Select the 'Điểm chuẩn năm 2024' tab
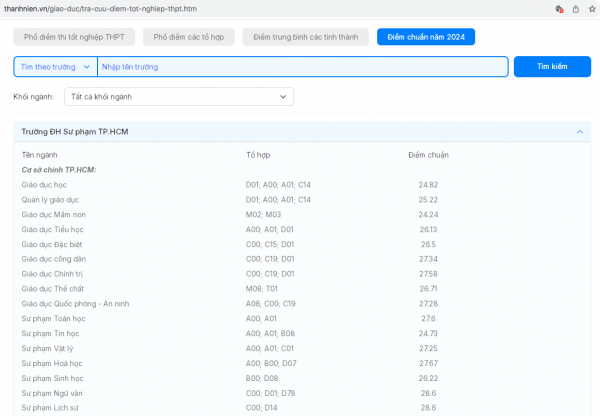Viewport: 600px width, 416px height. coord(426,37)
